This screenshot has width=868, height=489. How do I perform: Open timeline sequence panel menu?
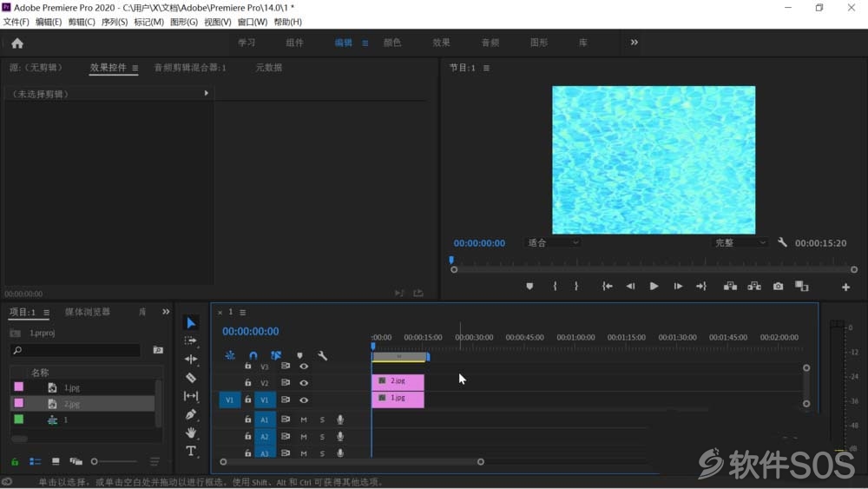pos(242,313)
